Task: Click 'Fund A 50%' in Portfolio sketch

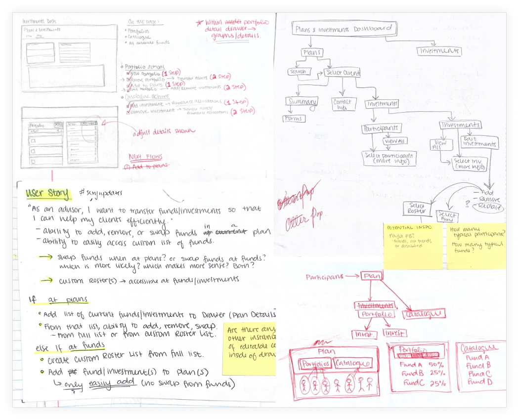Action: pyautogui.click(x=421, y=365)
